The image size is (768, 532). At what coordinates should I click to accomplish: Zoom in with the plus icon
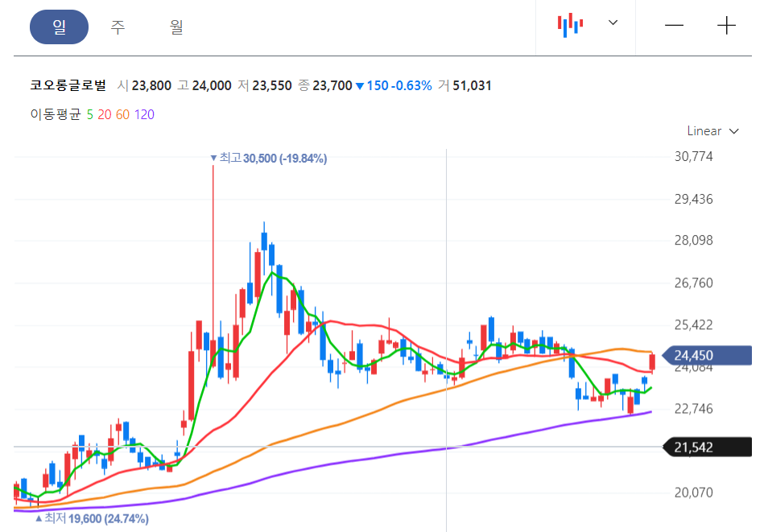pyautogui.click(x=726, y=26)
